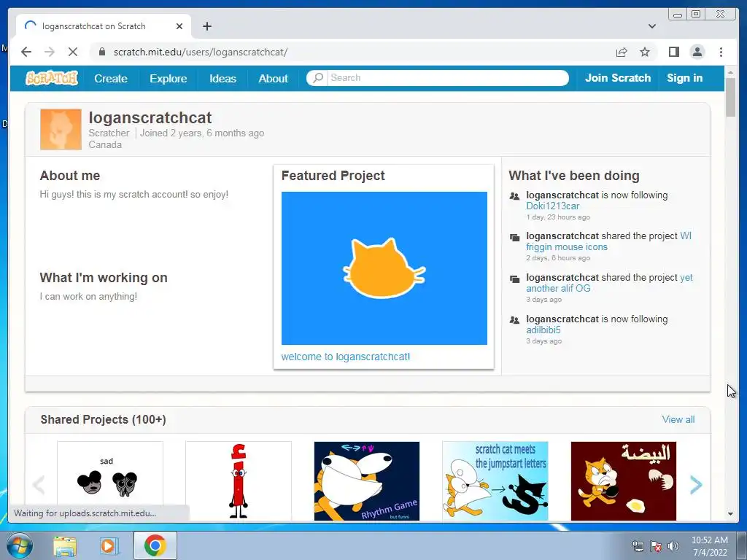The height and width of the screenshot is (560, 747).
Task: Show next shared projects with right arrow
Action: (x=696, y=485)
